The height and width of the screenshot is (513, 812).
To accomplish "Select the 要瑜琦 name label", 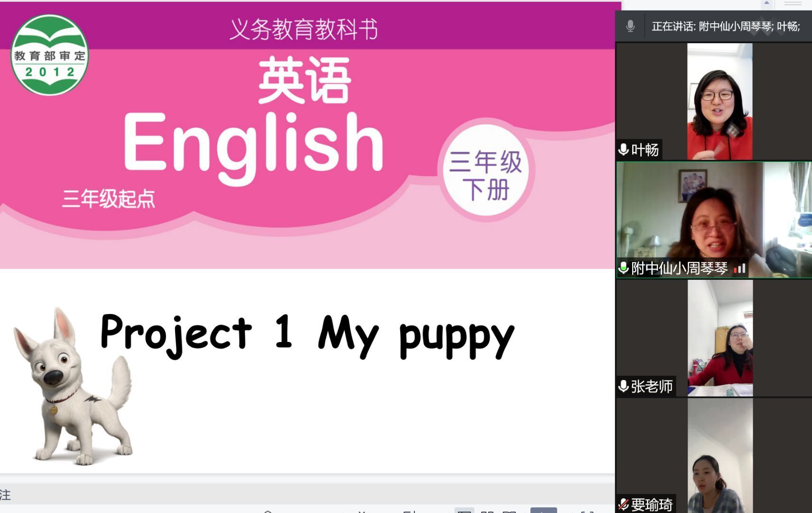I will [x=652, y=504].
